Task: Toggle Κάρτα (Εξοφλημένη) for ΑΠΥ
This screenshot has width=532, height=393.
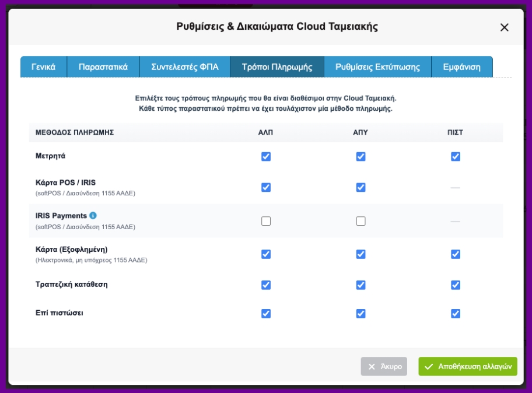Action: tap(360, 254)
